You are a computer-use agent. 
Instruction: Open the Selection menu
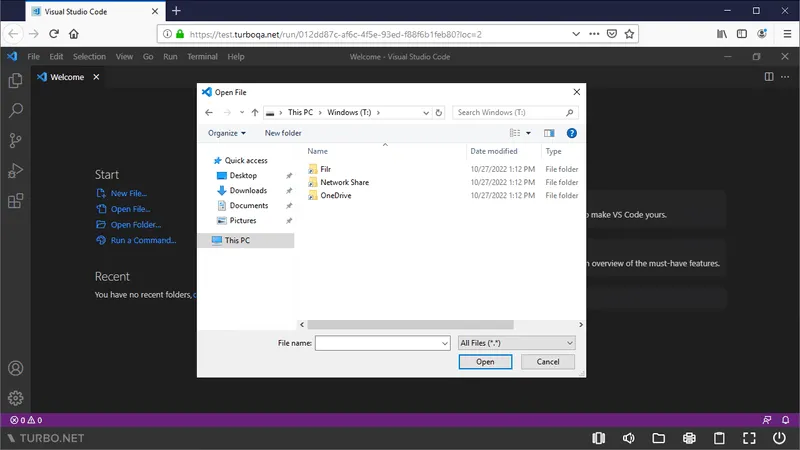coord(89,57)
